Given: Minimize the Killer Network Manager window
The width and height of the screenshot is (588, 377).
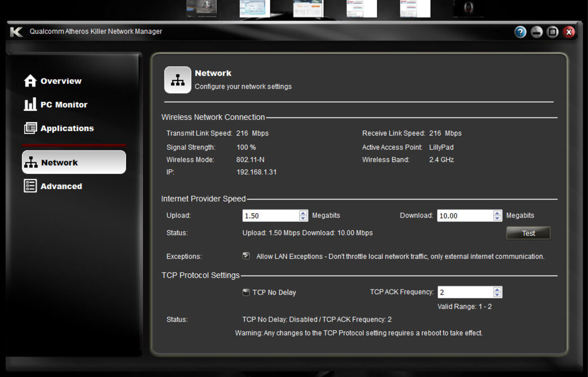Looking at the screenshot, I should tap(537, 32).
